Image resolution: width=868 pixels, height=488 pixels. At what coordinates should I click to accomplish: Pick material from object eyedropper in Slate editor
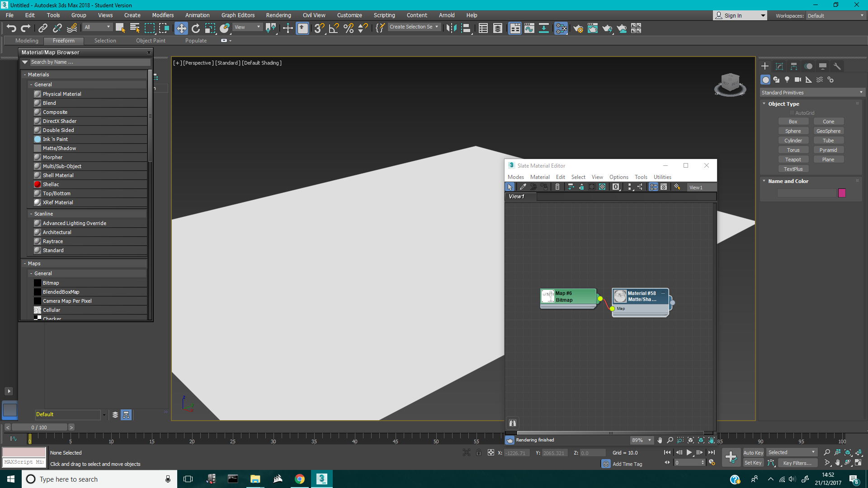[x=523, y=187]
